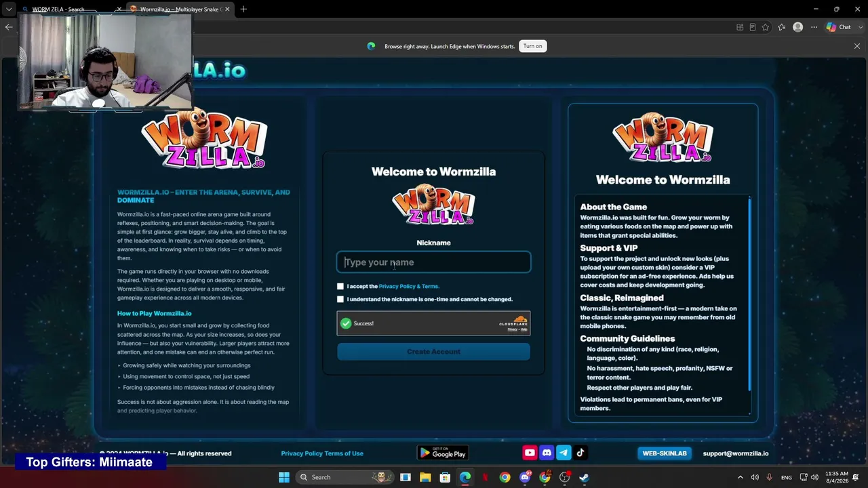Open a new browser tab
The width and height of the screenshot is (868, 488).
pyautogui.click(x=243, y=9)
